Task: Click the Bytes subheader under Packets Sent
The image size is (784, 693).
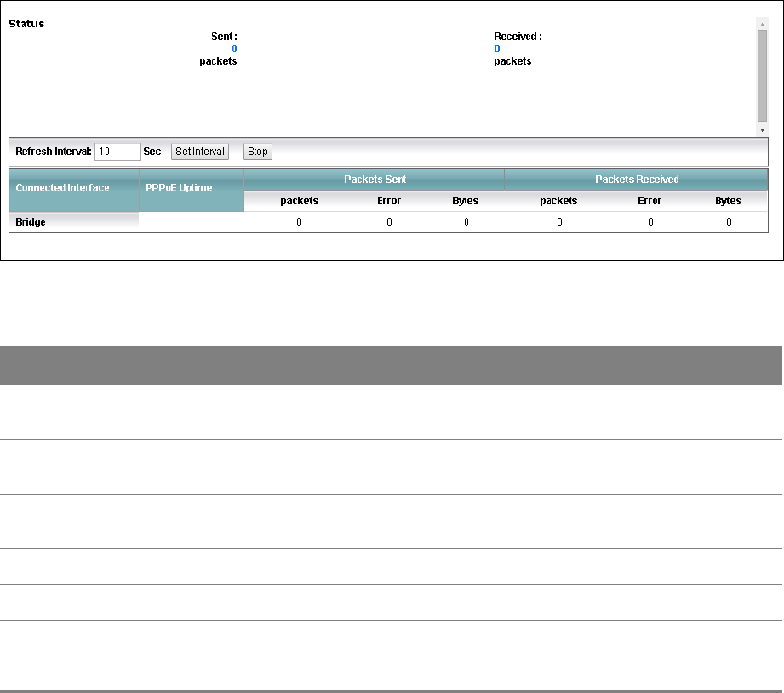Action: click(466, 201)
